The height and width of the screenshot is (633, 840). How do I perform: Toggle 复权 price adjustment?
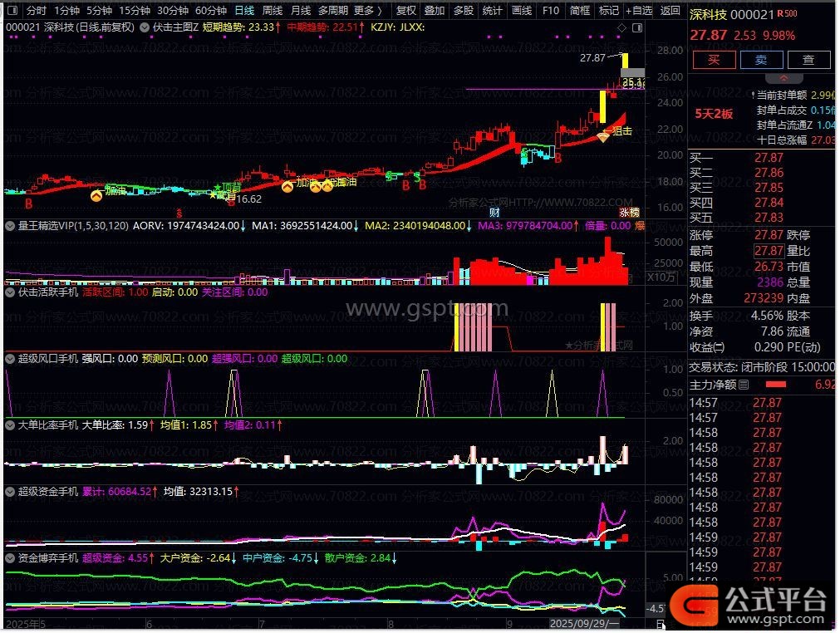[x=406, y=11]
